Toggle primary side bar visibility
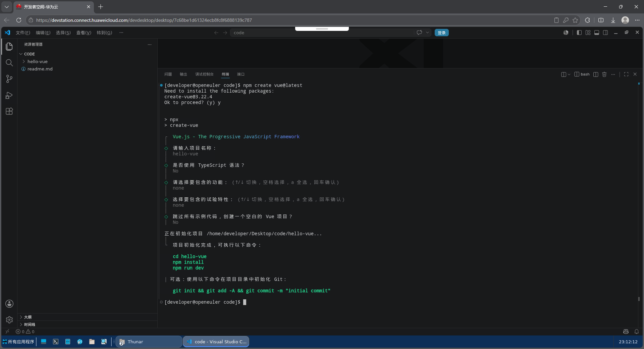The height and width of the screenshot is (349, 644). pyautogui.click(x=579, y=33)
